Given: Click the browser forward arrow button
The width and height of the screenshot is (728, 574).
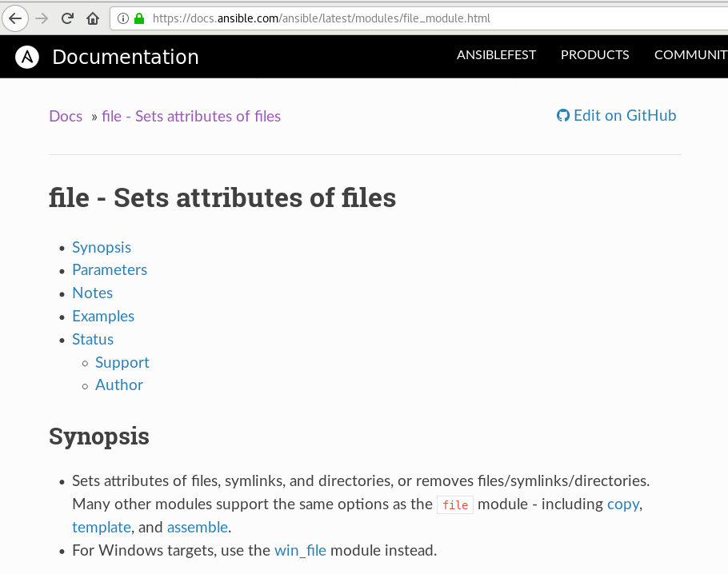Looking at the screenshot, I should (x=42, y=18).
